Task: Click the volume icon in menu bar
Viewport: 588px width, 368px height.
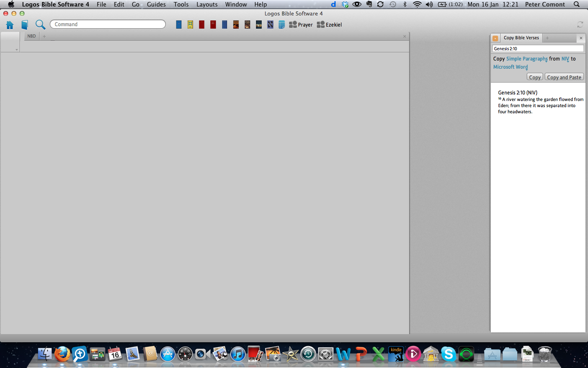Action: [x=429, y=4]
